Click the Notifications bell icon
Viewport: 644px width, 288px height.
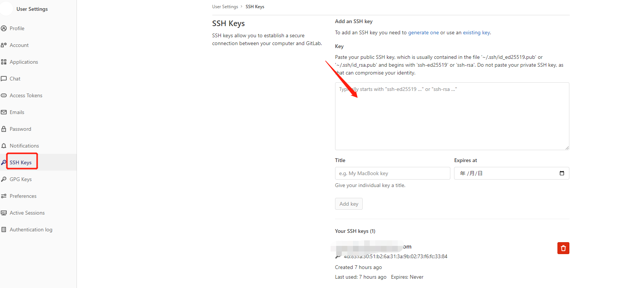[4, 146]
